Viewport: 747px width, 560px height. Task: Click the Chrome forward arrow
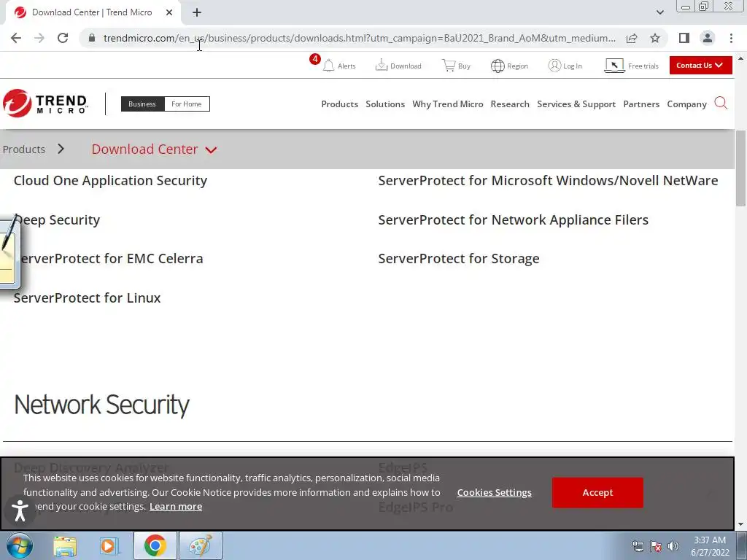39,38
